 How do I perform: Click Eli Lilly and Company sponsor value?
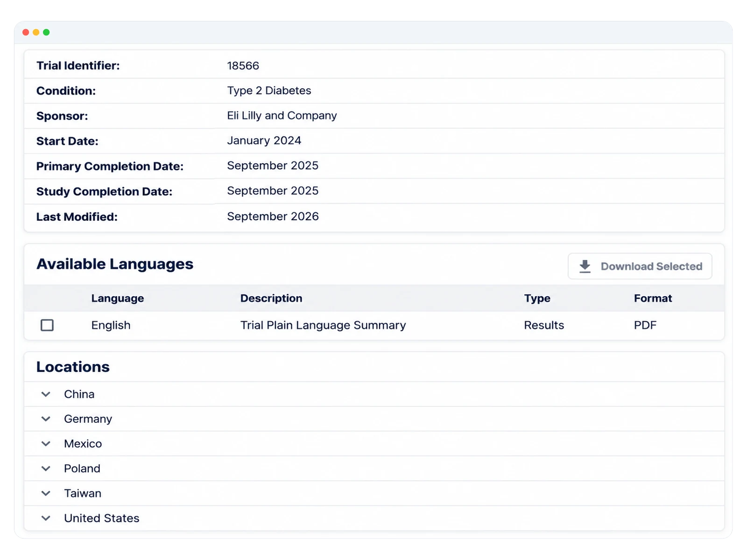(x=282, y=116)
